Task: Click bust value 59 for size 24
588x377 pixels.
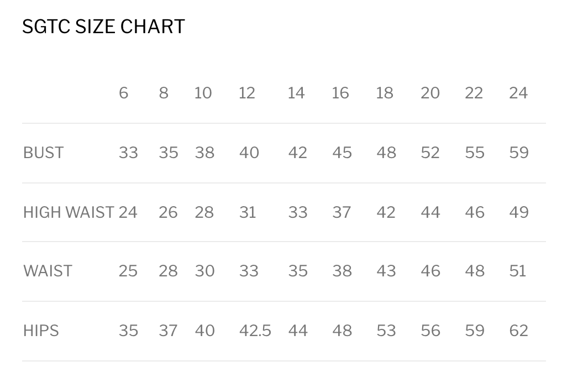Action: [519, 153]
